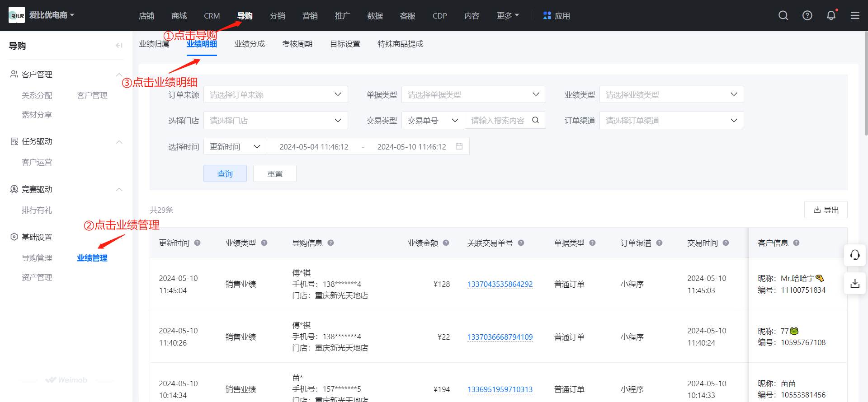868x402 pixels.
Task: Open the 分销 top menu
Action: pos(277,16)
